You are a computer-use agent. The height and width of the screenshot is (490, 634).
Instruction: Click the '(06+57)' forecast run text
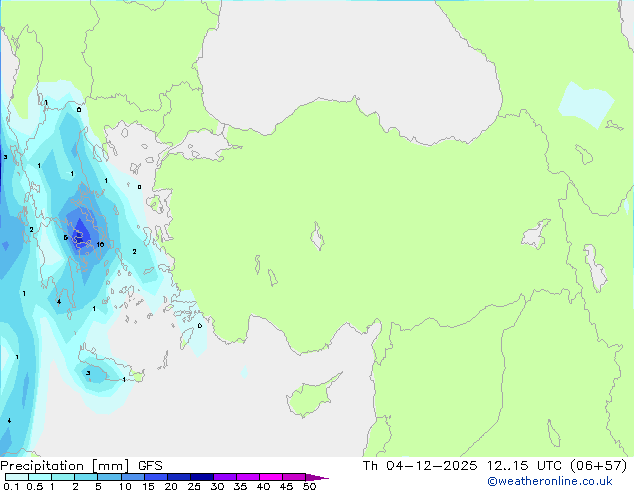598,466
